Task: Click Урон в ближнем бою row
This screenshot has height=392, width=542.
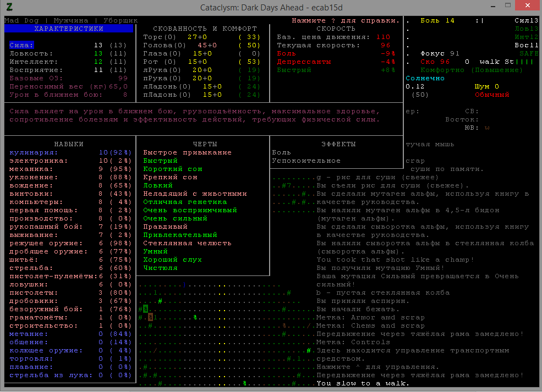Action: pos(68,95)
